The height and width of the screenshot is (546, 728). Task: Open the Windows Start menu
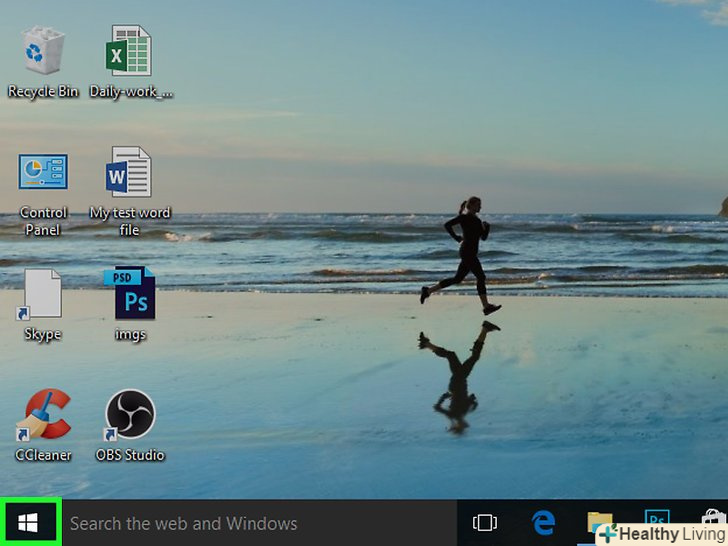tap(30, 522)
